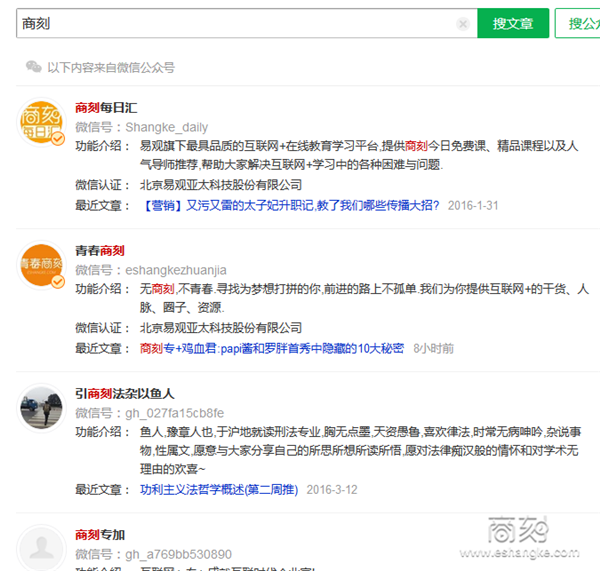The width and height of the screenshot is (600, 571).
Task: Open the 商刻每日汇 account avatar
Action: point(42,122)
